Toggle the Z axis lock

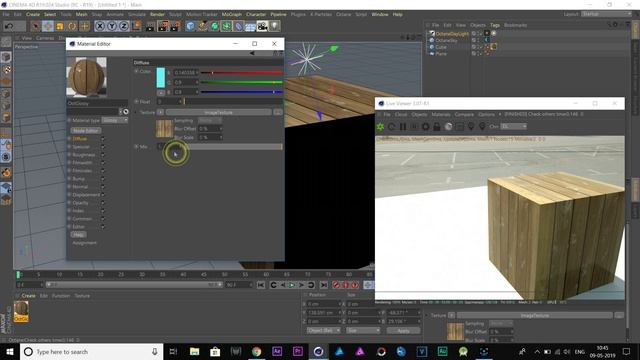[124, 26]
